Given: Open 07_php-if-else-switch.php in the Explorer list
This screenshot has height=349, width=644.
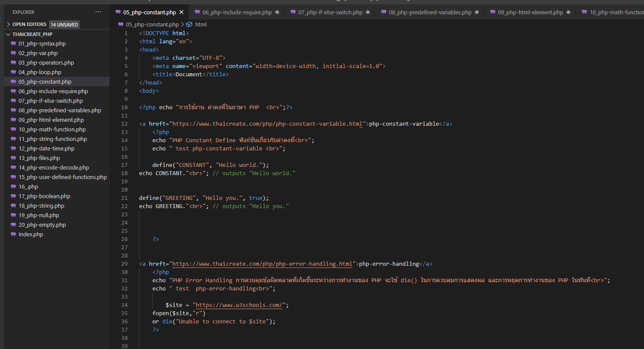Looking at the screenshot, I should point(51,101).
